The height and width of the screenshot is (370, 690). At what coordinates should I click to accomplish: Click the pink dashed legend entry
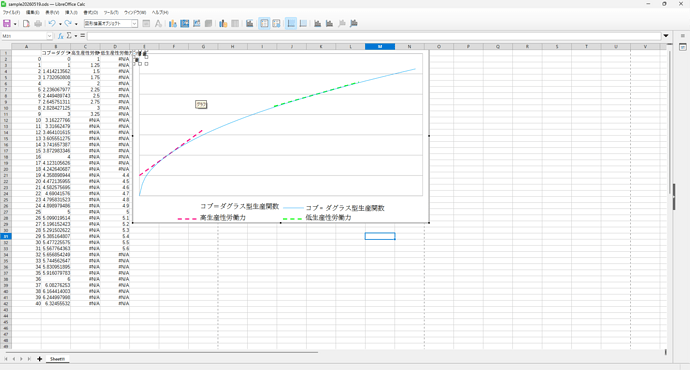(x=212, y=218)
